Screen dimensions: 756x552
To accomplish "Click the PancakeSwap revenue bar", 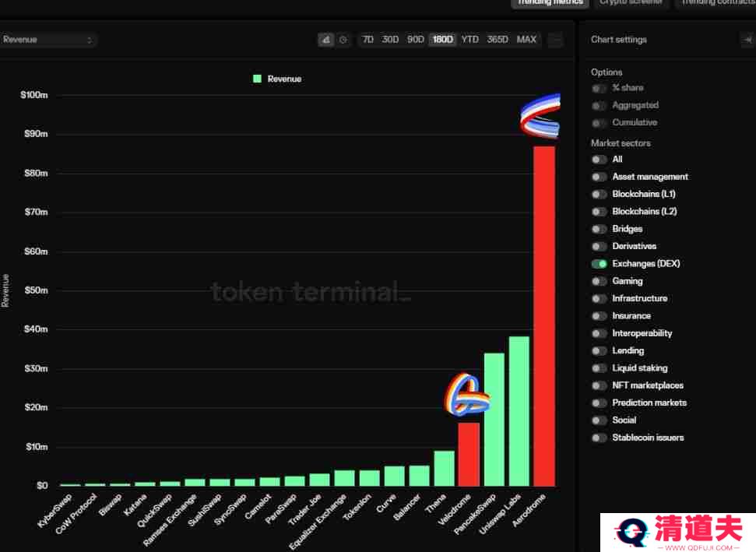I will point(494,420).
